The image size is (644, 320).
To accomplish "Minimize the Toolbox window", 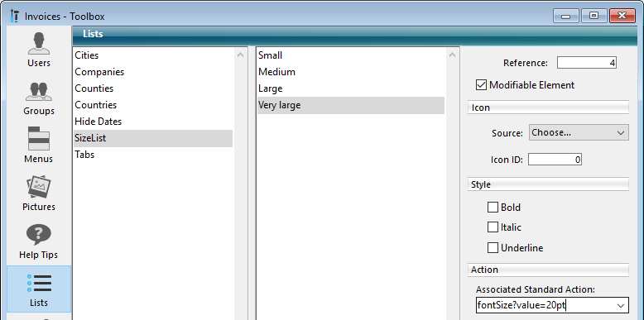I will 565,16.
